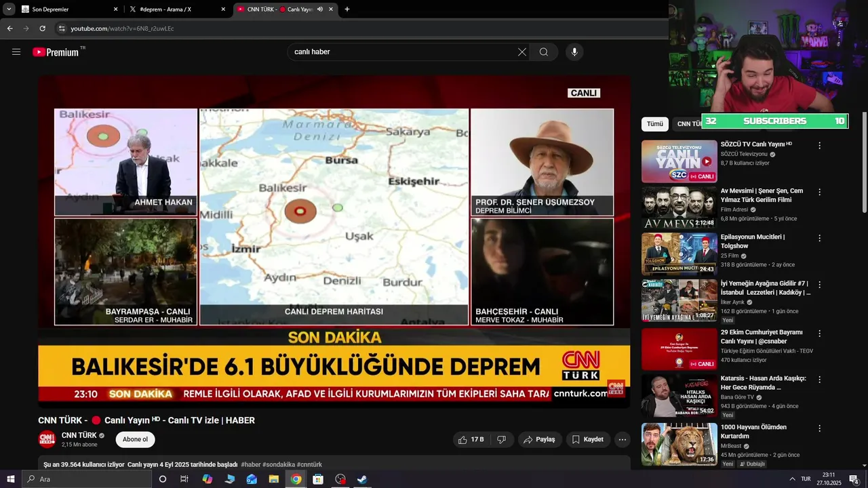Open options menu for SÖZCÜ TV Canlı Yayını
The width and height of the screenshot is (868, 488).
pyautogui.click(x=819, y=146)
